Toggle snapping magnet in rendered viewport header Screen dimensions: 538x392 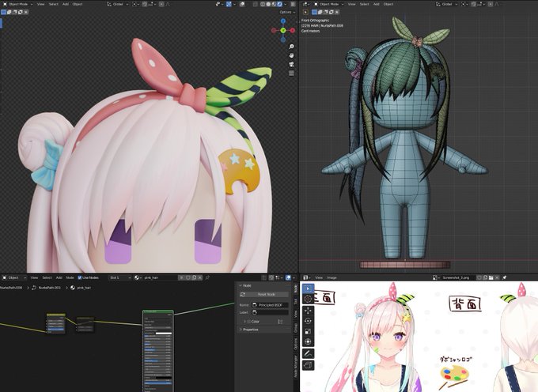(x=145, y=4)
